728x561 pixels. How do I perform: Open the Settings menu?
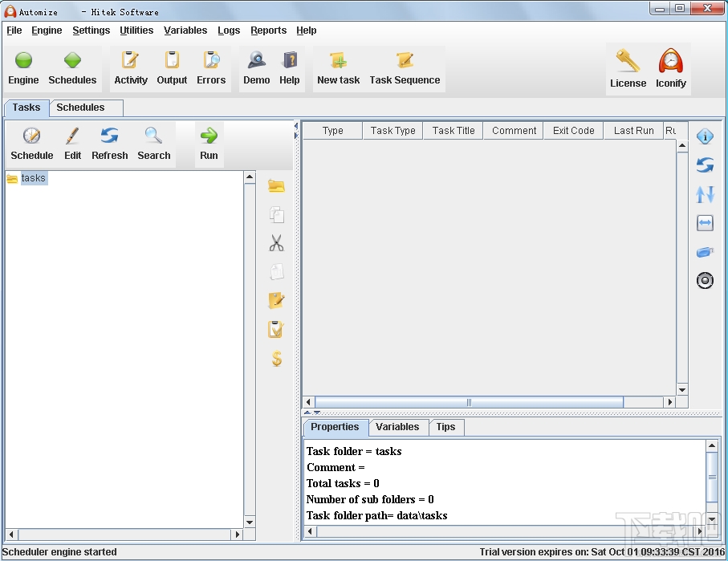[x=91, y=30]
